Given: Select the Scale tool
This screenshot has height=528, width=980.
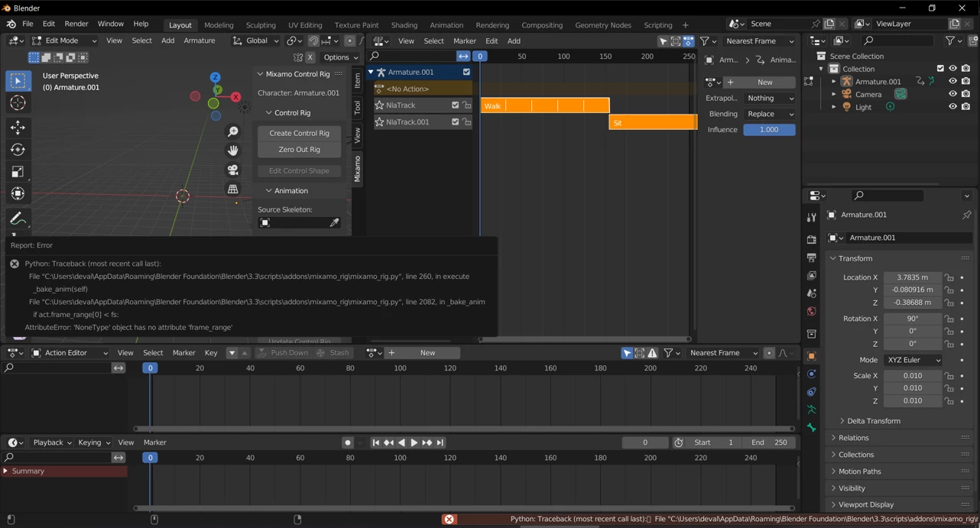Looking at the screenshot, I should [x=18, y=172].
